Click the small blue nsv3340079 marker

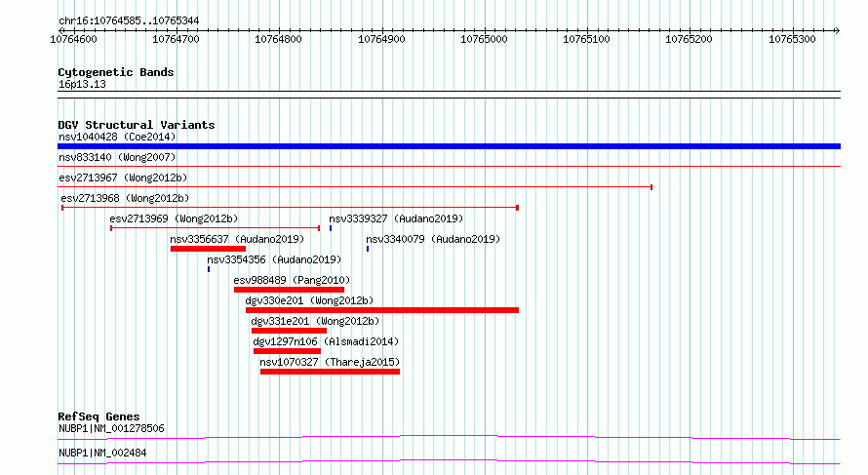pos(368,249)
